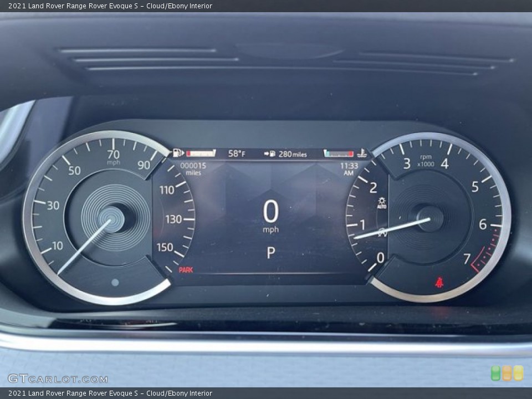Tap the 3 mark on tachometer
Viewport: 532px width, 399px height.
(407, 163)
